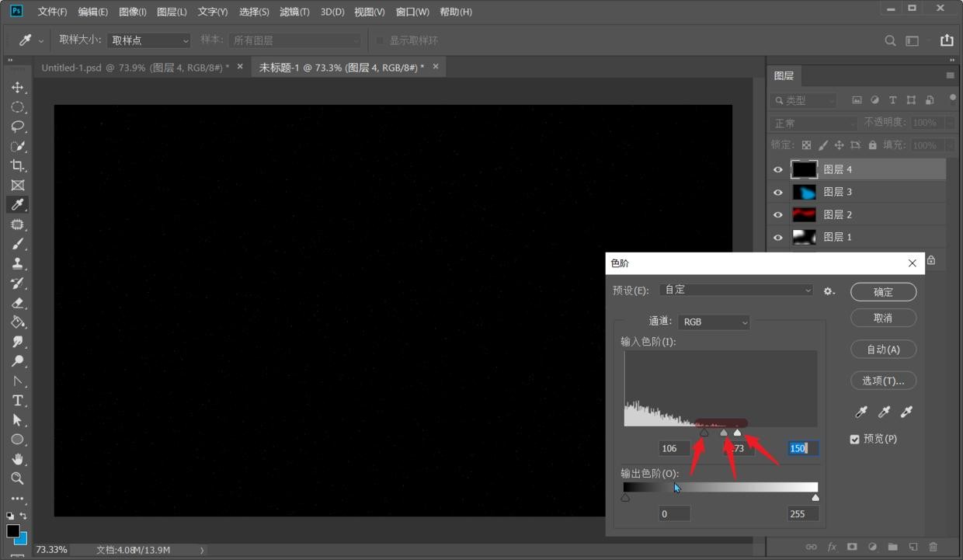Open Levels preset options gear
This screenshot has height=560, width=963.
829,290
